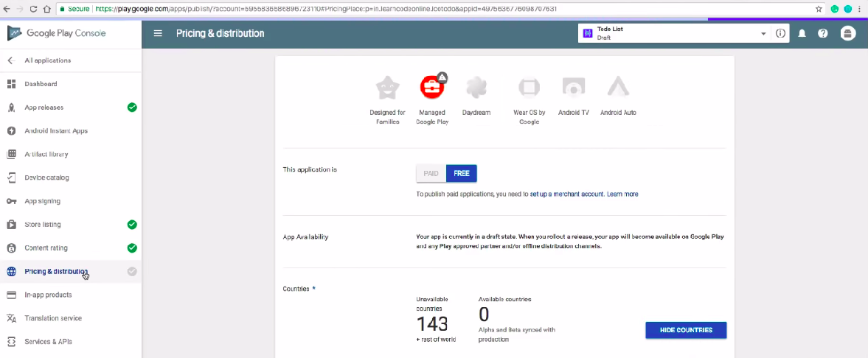Open the notifications bell icon

pos(802,34)
